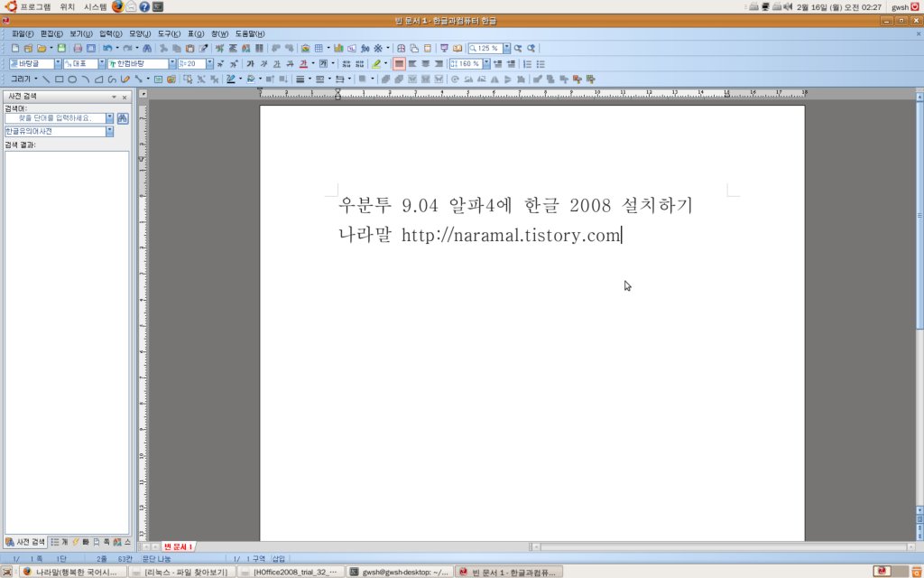Click the vertical scrollbar of the document
The image size is (924, 578).
tap(919, 303)
